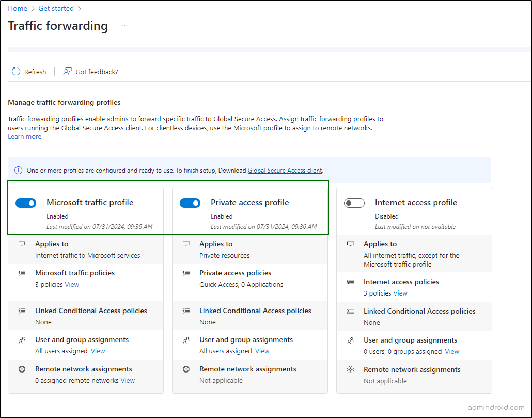Click 'Quick Access, 0 Applications' text
532x418 pixels.
pos(241,284)
